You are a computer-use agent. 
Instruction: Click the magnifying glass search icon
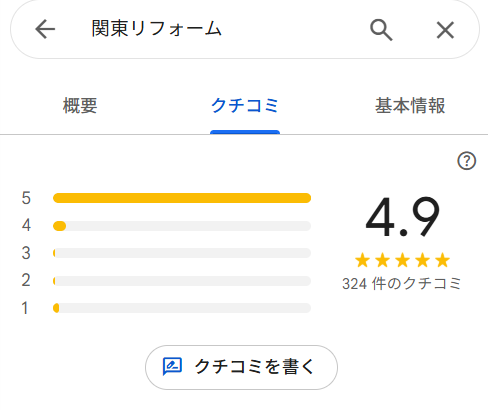381,30
